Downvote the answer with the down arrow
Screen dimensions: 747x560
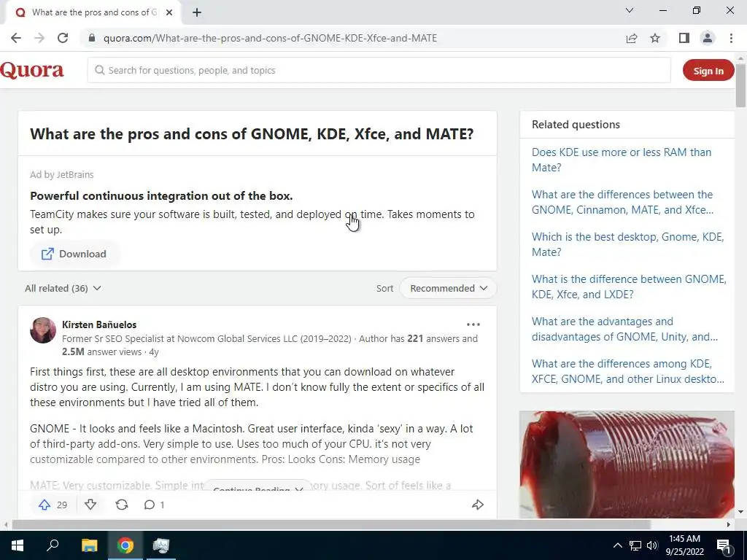[90, 505]
